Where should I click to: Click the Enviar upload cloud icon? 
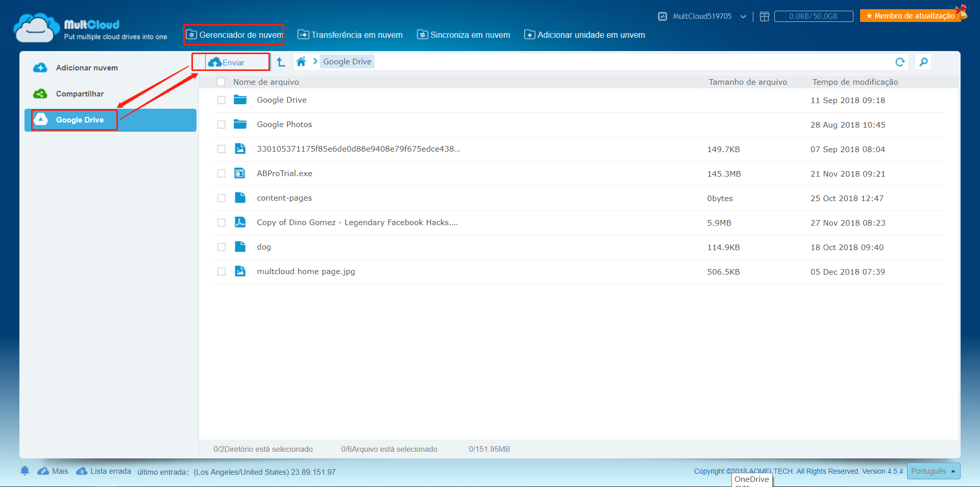pyautogui.click(x=215, y=62)
